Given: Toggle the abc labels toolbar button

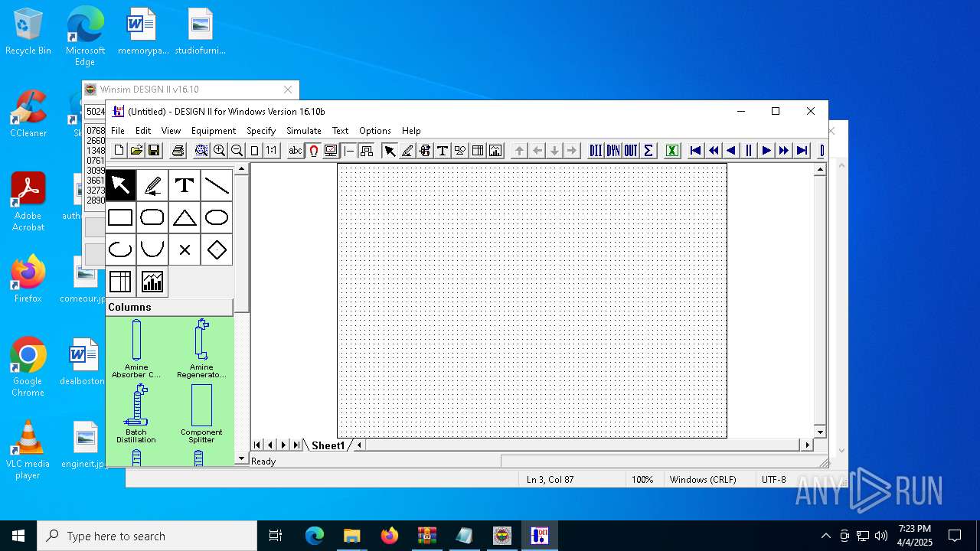Looking at the screenshot, I should 296,151.
